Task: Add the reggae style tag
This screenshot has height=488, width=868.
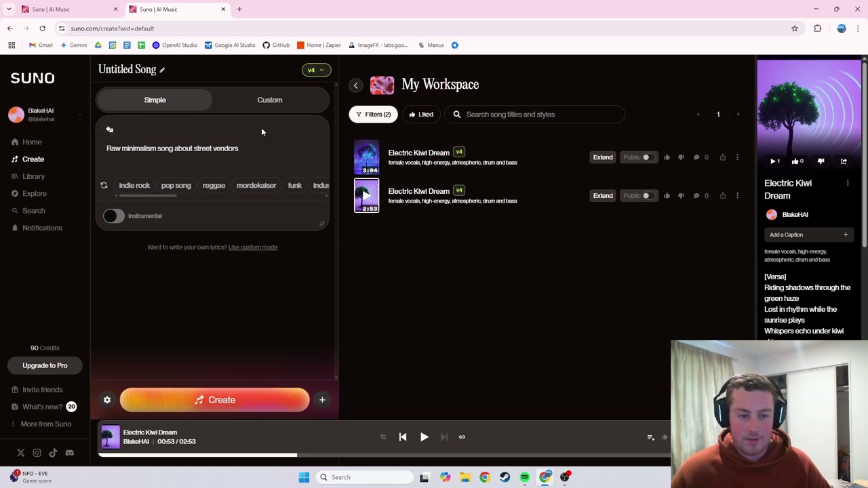Action: pyautogui.click(x=214, y=185)
